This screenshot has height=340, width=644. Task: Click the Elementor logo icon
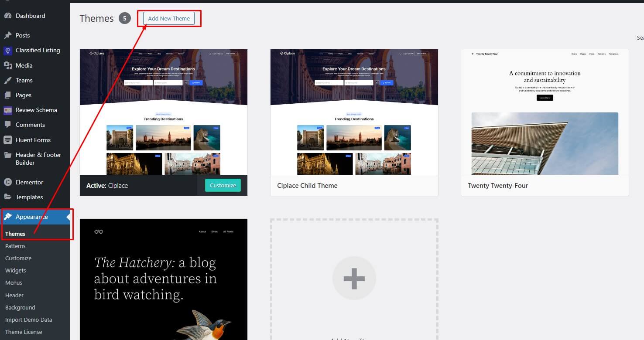8,182
